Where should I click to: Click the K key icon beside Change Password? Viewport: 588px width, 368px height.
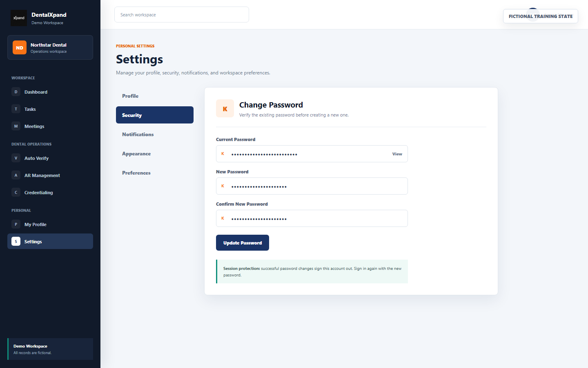[x=225, y=108]
